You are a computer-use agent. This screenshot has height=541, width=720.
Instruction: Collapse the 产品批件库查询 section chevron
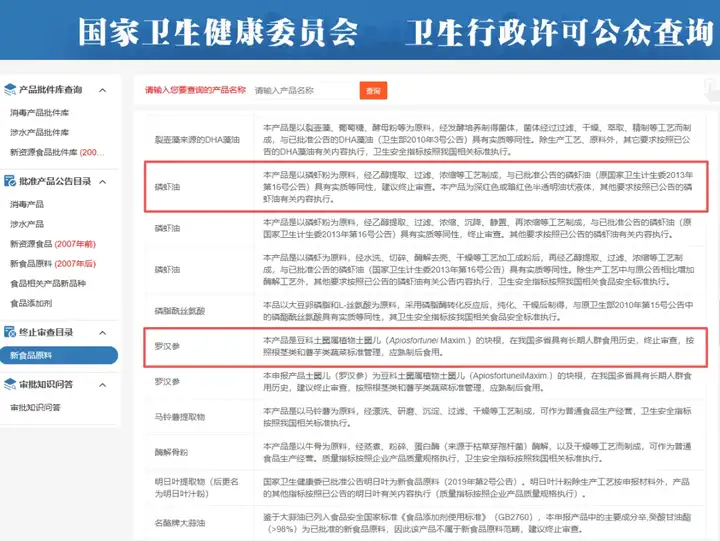tap(103, 90)
